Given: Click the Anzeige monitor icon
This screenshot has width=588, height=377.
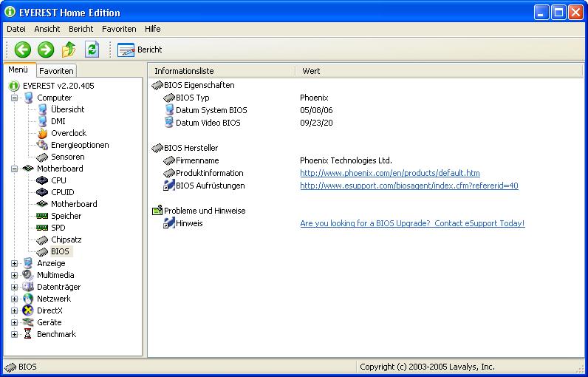Looking at the screenshot, I should 28,263.
